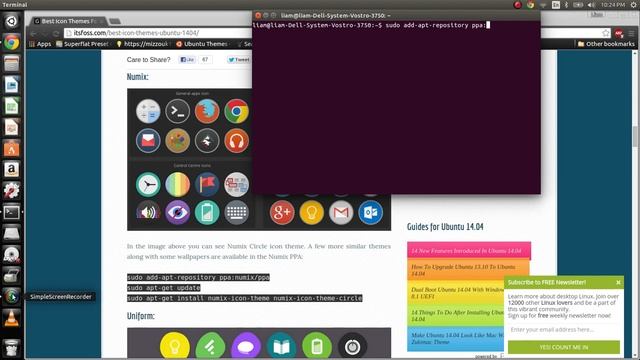Open SimpleScreenRecorder launcher icon
The height and width of the screenshot is (360, 640).
point(11,296)
